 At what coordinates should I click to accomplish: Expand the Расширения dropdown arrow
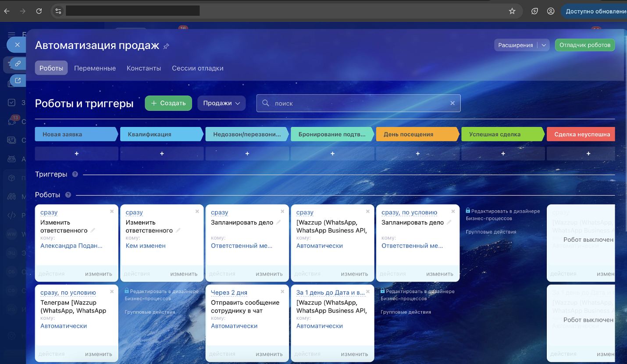tap(544, 45)
